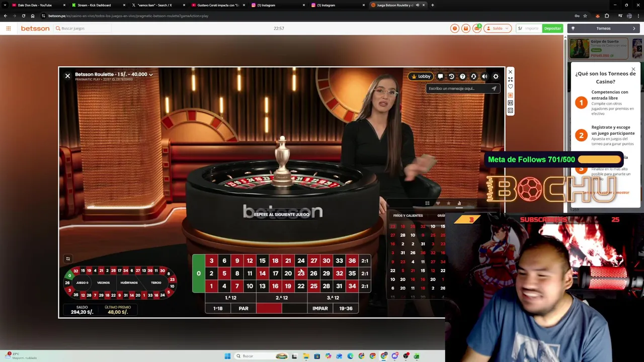Viewport: 644px width, 362px height.
Task: Bet on 2.ª 12 dozen
Action: tap(282, 298)
